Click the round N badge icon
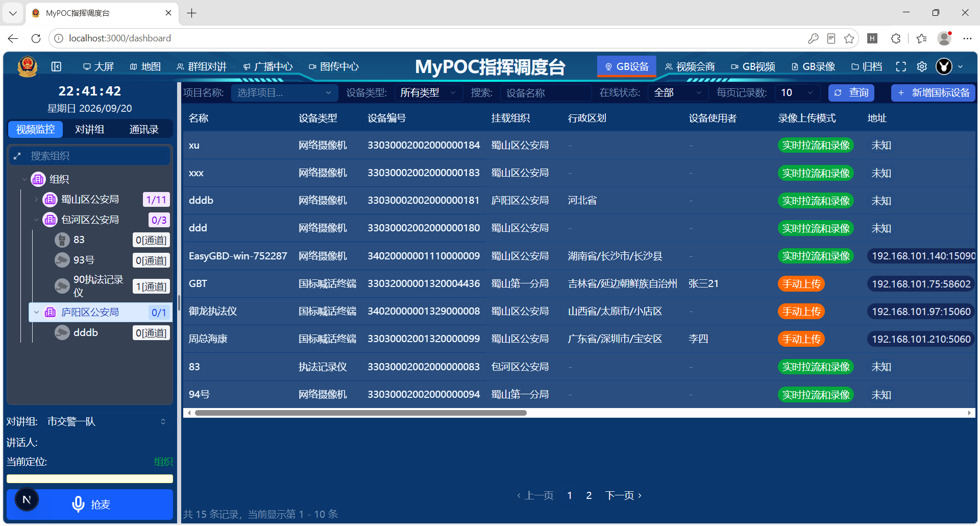980x526 pixels. point(27,499)
